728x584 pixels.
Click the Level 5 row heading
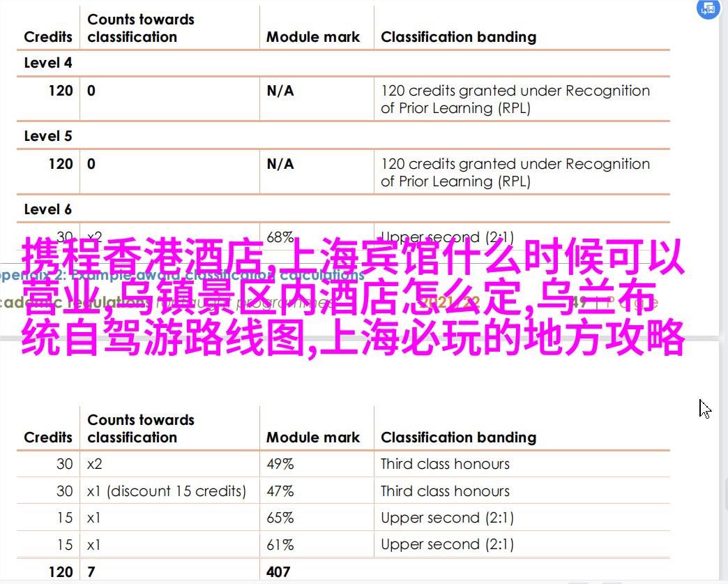click(x=48, y=136)
